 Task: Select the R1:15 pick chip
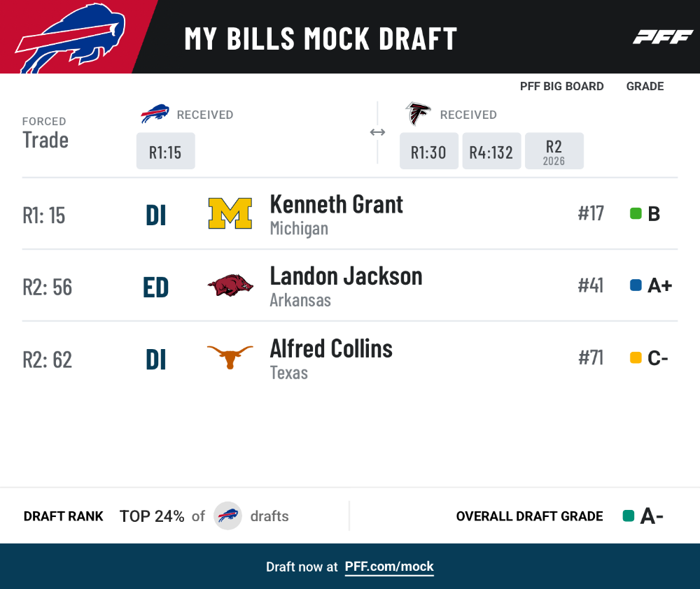[x=166, y=151]
